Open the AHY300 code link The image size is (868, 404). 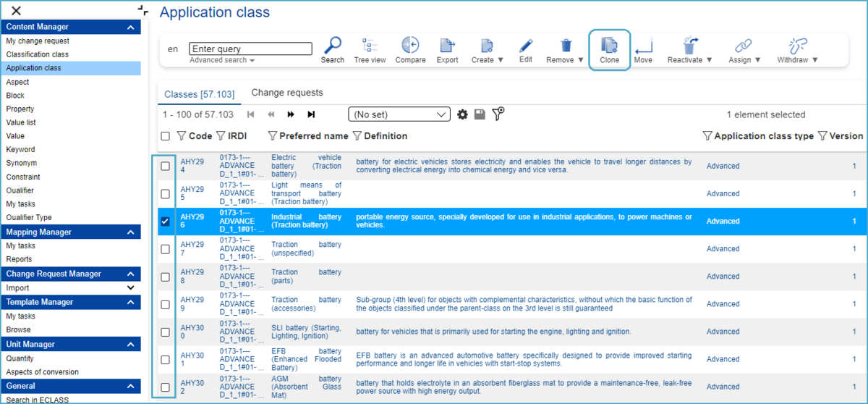[192, 332]
